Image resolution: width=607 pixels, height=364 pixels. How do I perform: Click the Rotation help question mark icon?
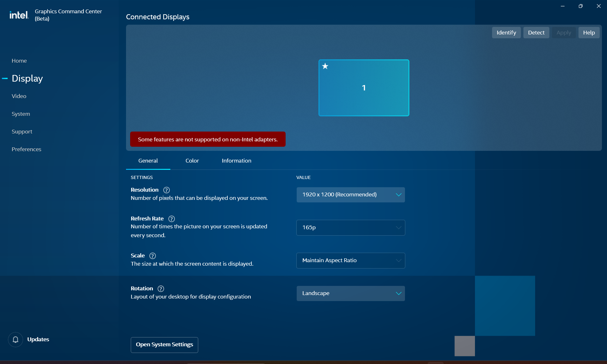point(161,289)
